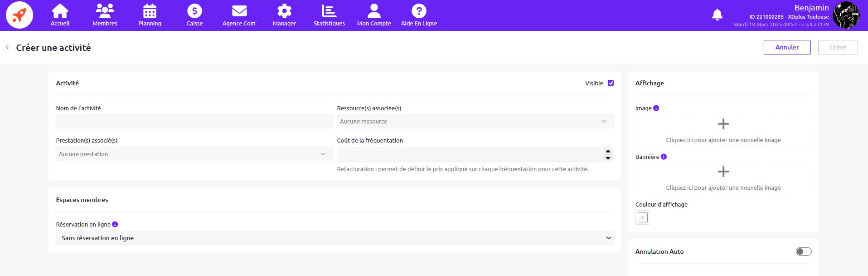Click the Bannière info icon
This screenshot has height=276, width=868.
click(664, 157)
